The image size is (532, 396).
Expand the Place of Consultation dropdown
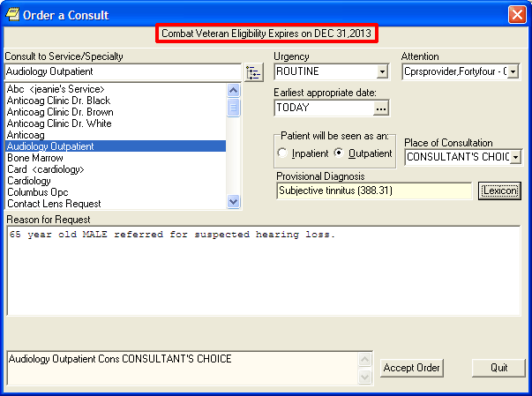pos(516,157)
